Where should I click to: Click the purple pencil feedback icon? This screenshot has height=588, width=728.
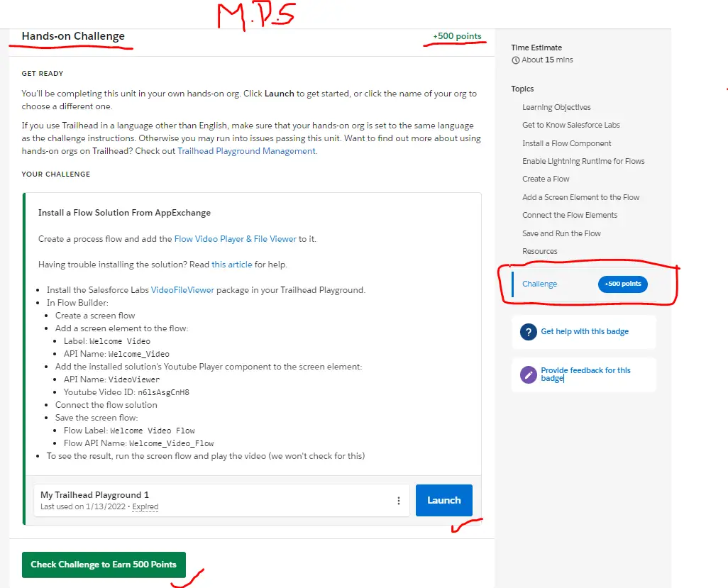527,375
